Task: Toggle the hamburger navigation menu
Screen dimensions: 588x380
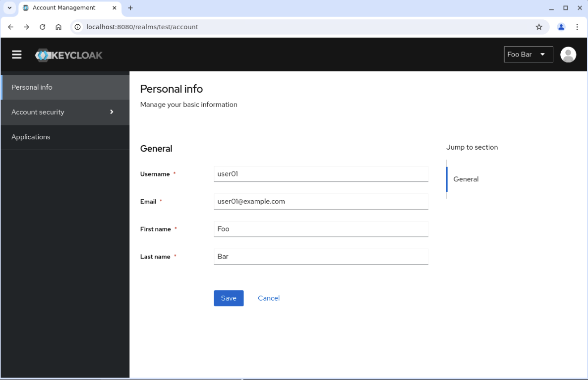Action: click(16, 54)
